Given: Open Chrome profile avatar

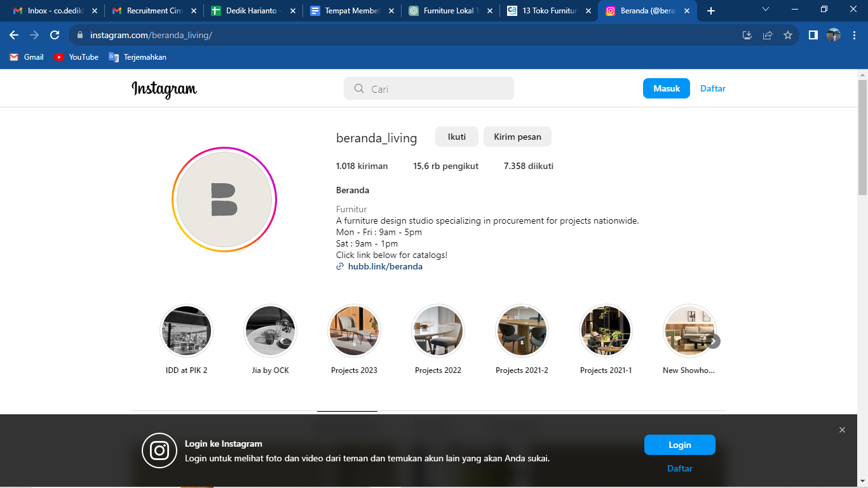Looking at the screenshot, I should click(x=834, y=35).
